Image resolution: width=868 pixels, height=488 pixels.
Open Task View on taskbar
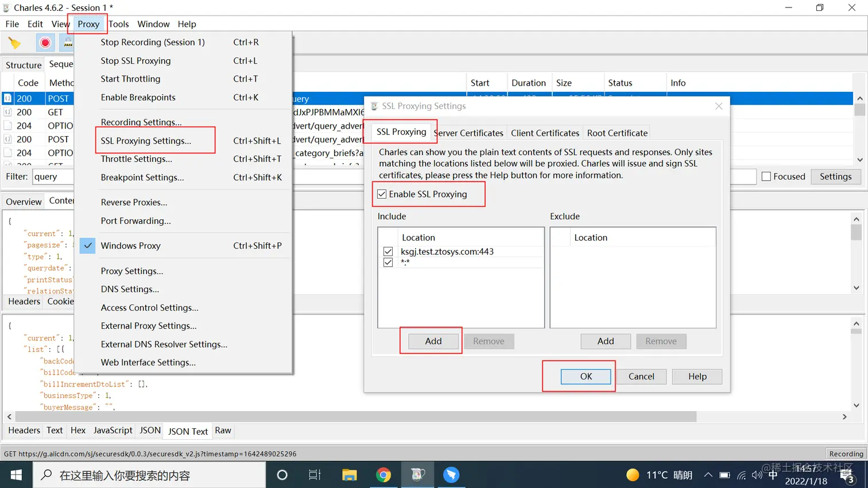[315, 475]
